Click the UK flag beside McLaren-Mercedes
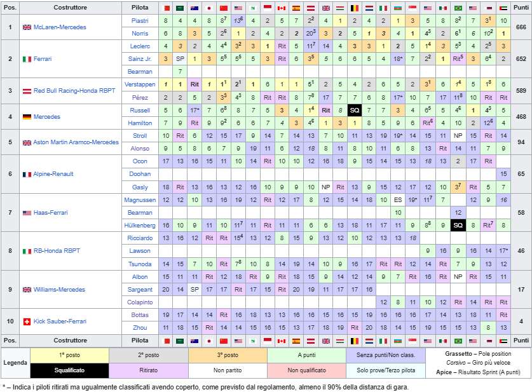The height and width of the screenshot is (392, 532). click(x=27, y=27)
